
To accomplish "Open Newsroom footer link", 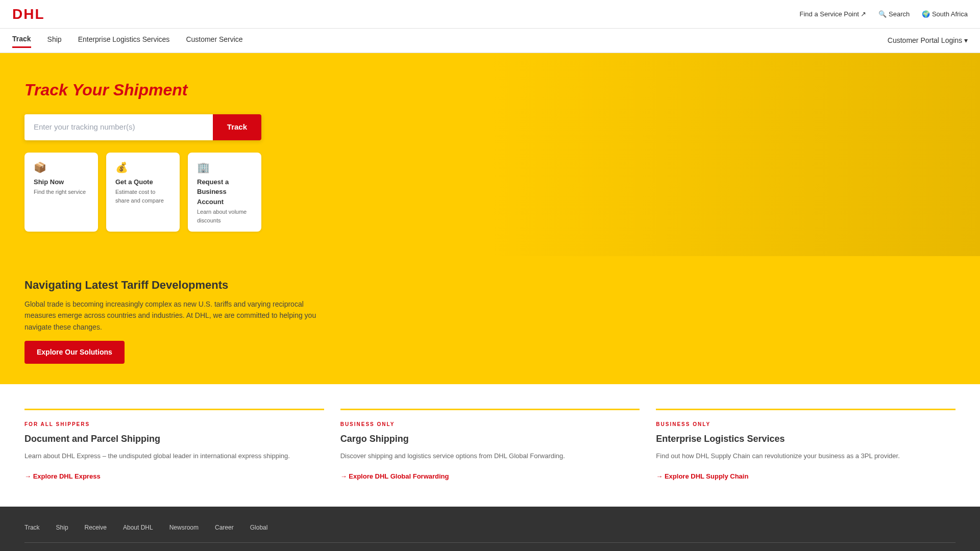I will (x=184, y=528).
